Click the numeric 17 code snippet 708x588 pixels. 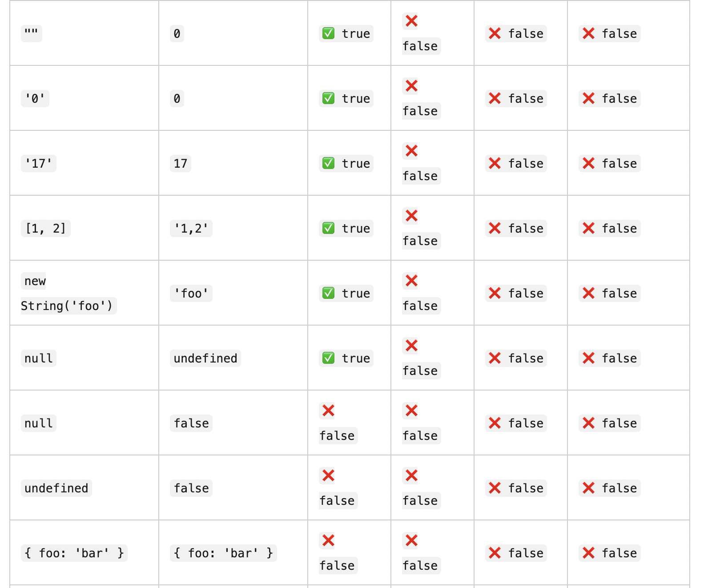(181, 163)
